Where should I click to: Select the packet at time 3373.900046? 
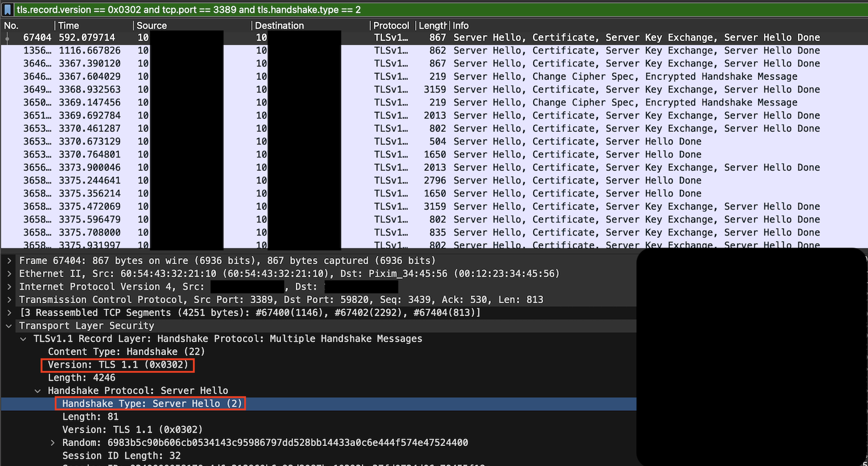pos(434,167)
